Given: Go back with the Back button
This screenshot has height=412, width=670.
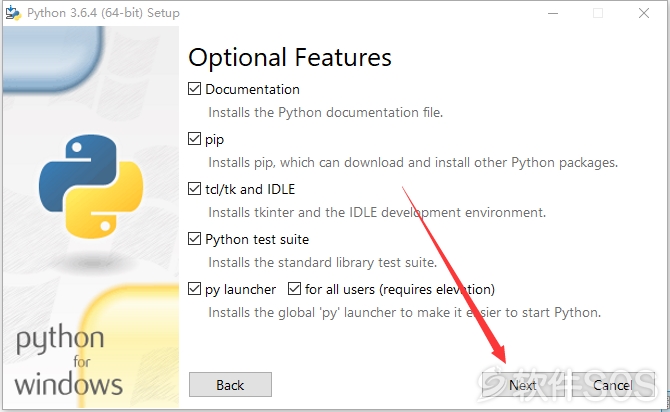Looking at the screenshot, I should click(x=230, y=385).
